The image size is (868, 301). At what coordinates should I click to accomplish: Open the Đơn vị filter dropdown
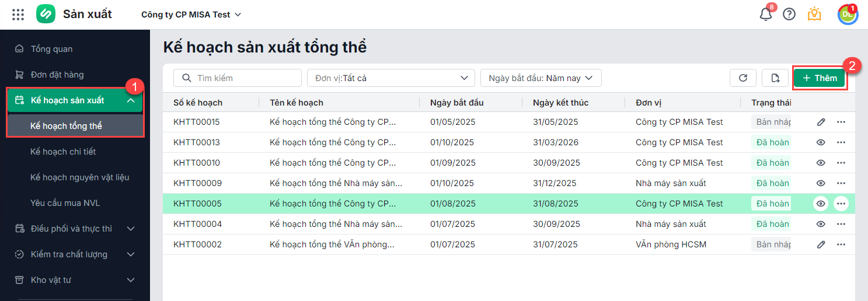391,78
